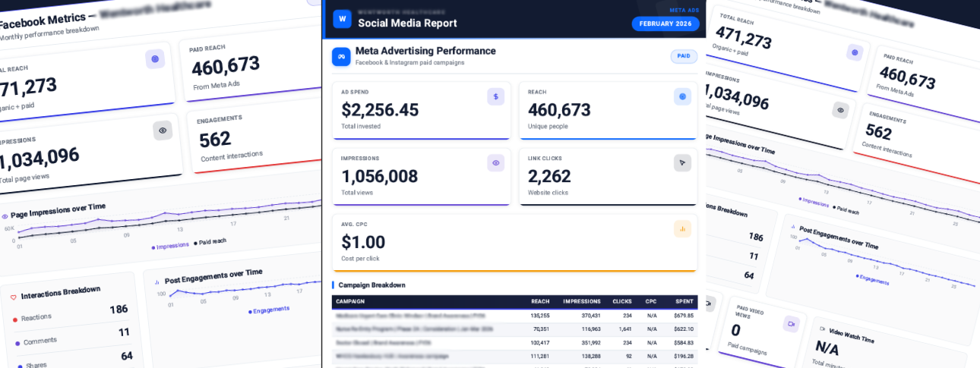
Task: Click the dollar sign icon in Ad Spend card
Action: pyautogui.click(x=495, y=96)
